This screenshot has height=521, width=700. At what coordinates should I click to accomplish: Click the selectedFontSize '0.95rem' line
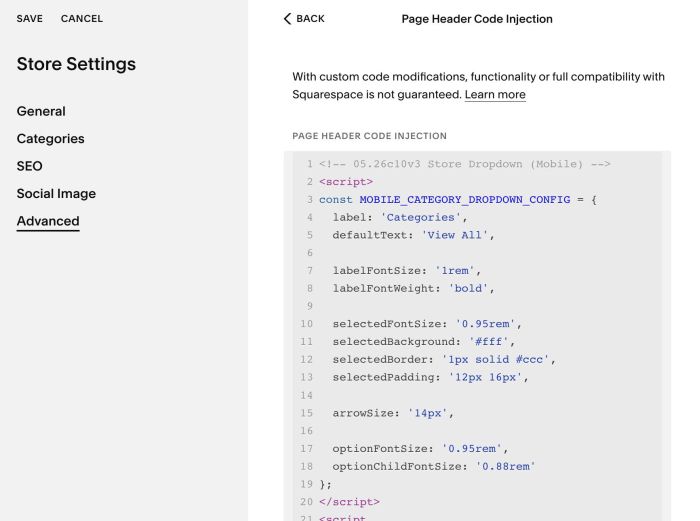427,324
